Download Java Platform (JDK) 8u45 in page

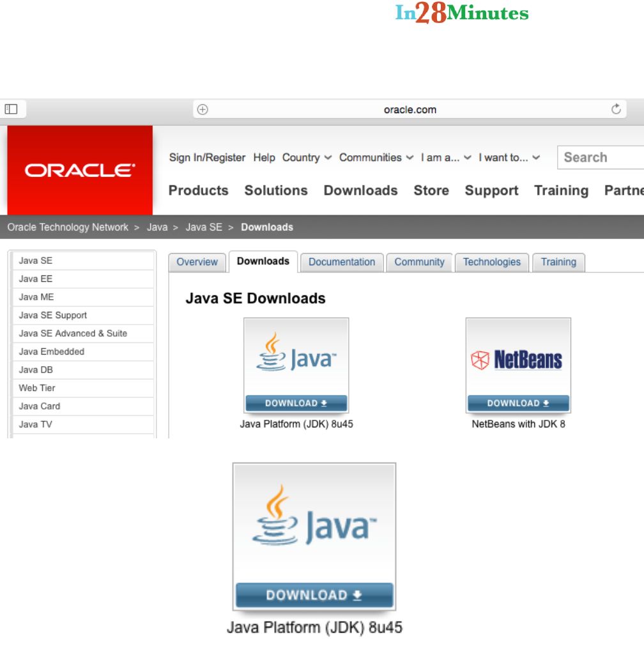[x=296, y=403]
